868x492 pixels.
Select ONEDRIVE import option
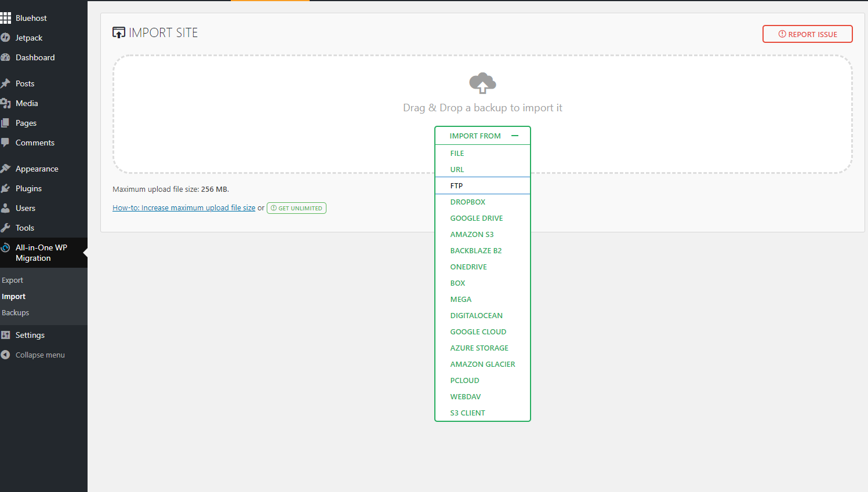point(482,267)
